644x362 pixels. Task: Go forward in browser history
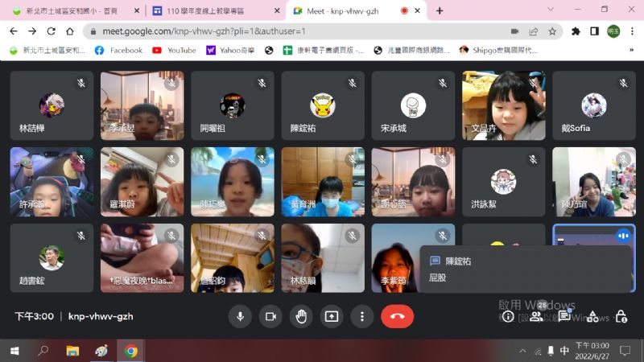point(32,31)
